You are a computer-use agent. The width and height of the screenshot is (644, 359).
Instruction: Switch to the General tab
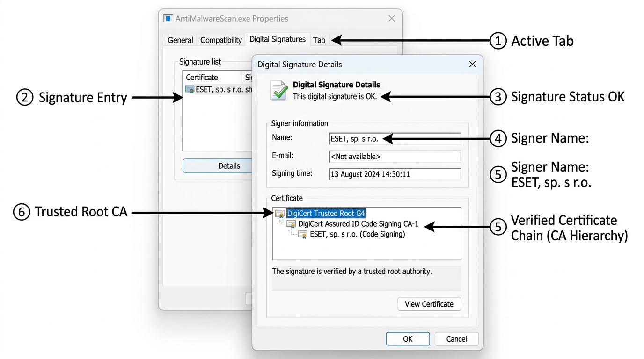[x=180, y=40]
